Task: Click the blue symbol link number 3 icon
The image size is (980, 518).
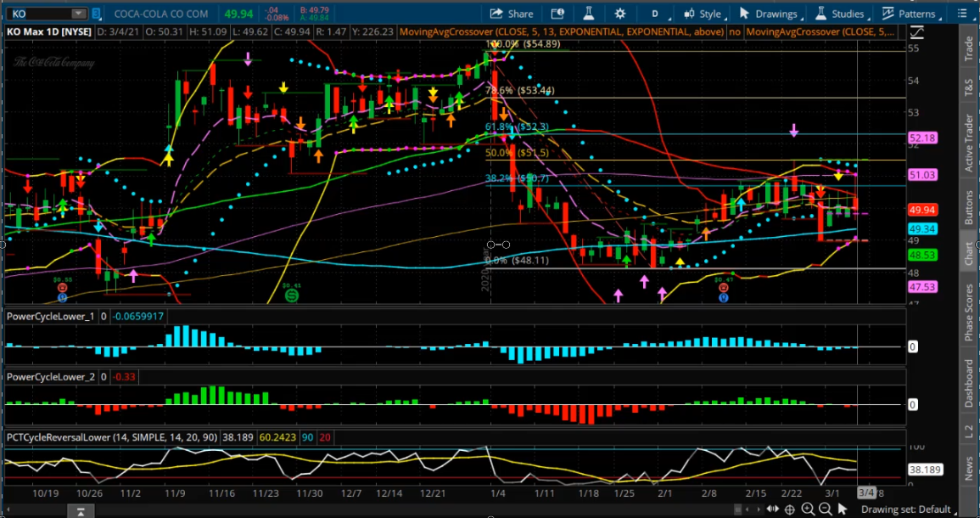Action: point(96,13)
